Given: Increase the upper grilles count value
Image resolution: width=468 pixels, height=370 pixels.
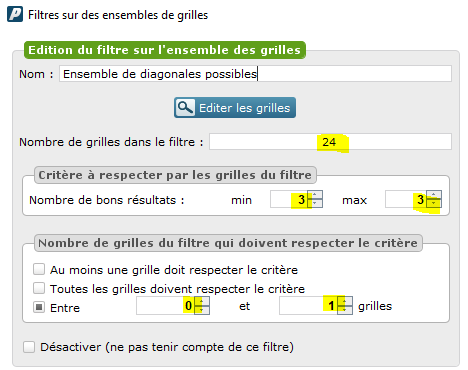Looking at the screenshot, I should (x=345, y=301).
